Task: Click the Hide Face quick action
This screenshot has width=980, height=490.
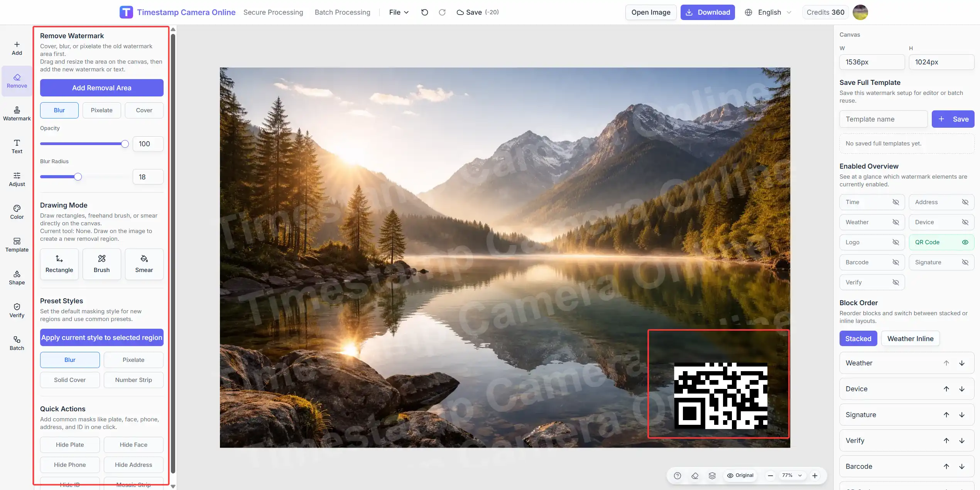Action: (x=133, y=445)
